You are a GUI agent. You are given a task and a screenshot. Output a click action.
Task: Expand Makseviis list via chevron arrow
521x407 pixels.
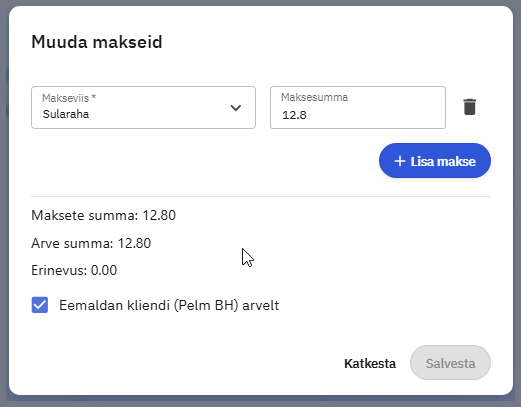236,108
